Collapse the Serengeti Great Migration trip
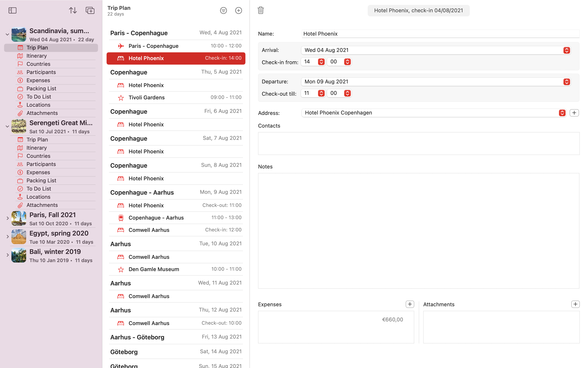 [x=7, y=127]
